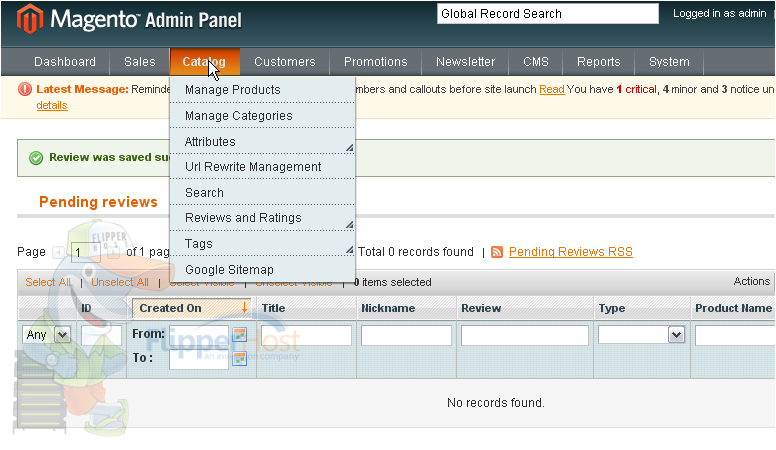Click the 'Actions' label

tap(752, 281)
